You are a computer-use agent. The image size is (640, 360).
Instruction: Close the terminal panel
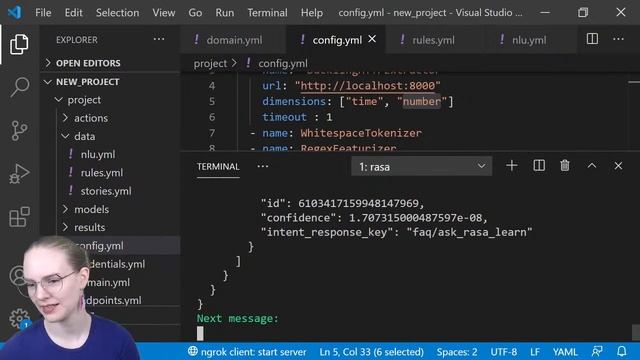pyautogui.click(x=618, y=166)
